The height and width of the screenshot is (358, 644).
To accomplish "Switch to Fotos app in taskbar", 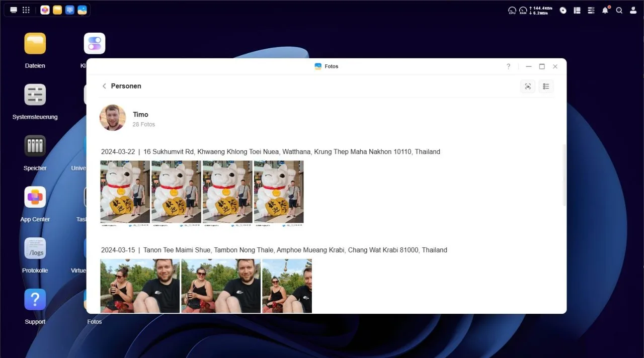I will pos(82,10).
